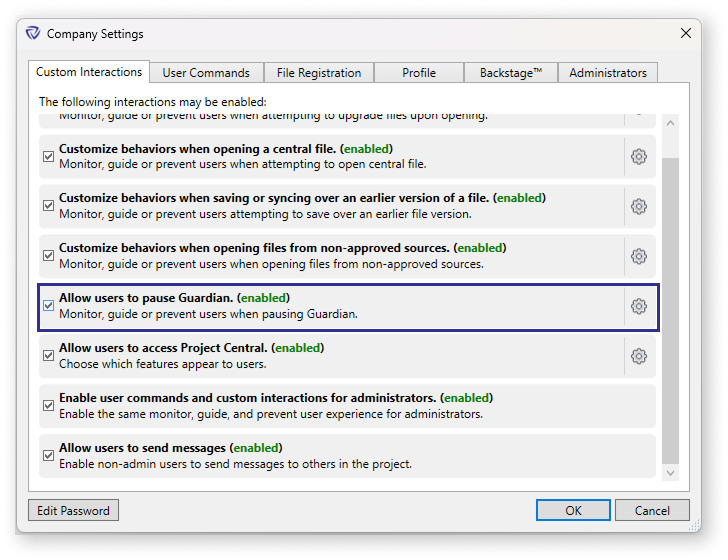Image resolution: width=728 pixels, height=560 pixels.
Task: Switch to the User Commands tab
Action: coord(206,73)
